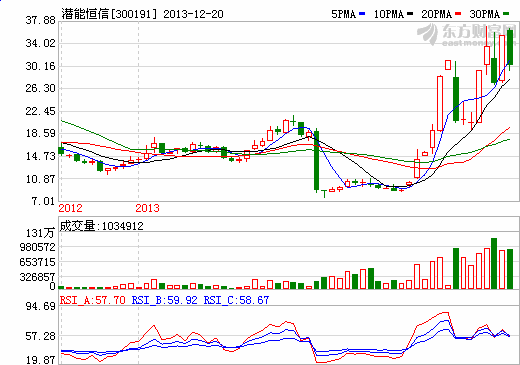Click price axis value 30.16
This screenshot has width=520, height=365.
pos(41,66)
